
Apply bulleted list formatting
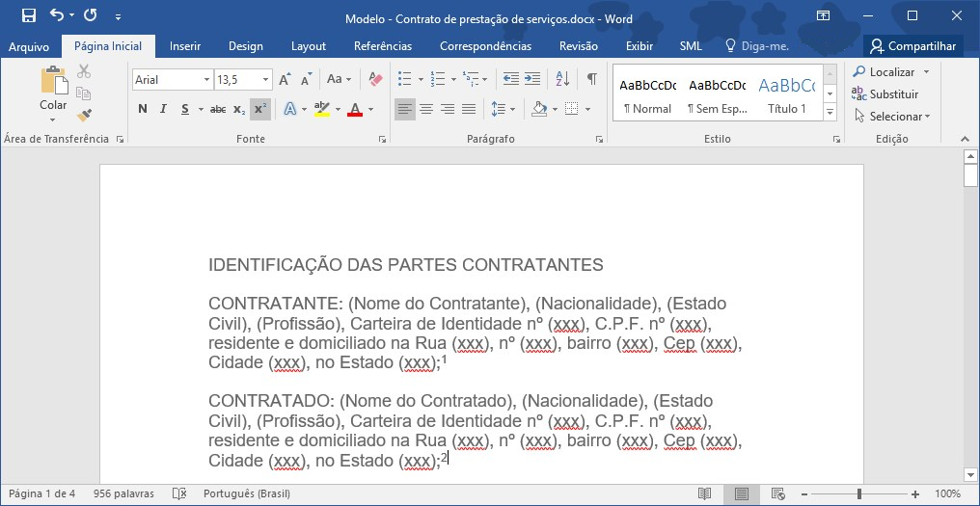coord(404,79)
